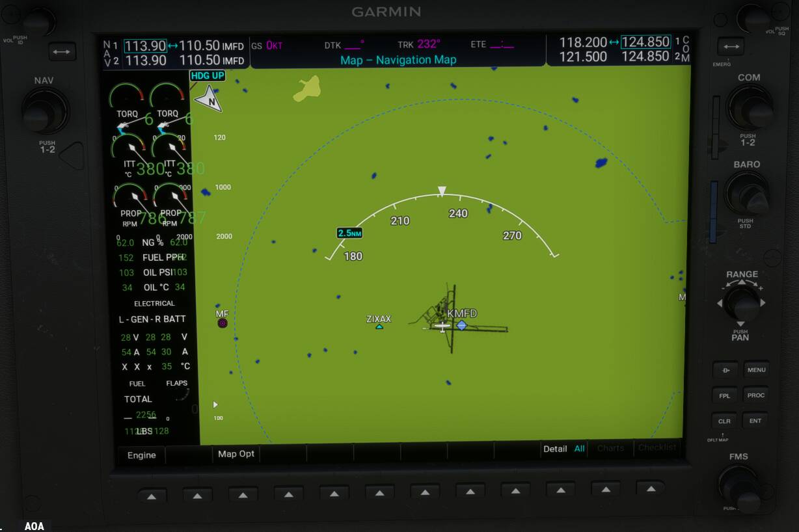
Task: Click the MF VOR symbol on map
Action: point(223,323)
